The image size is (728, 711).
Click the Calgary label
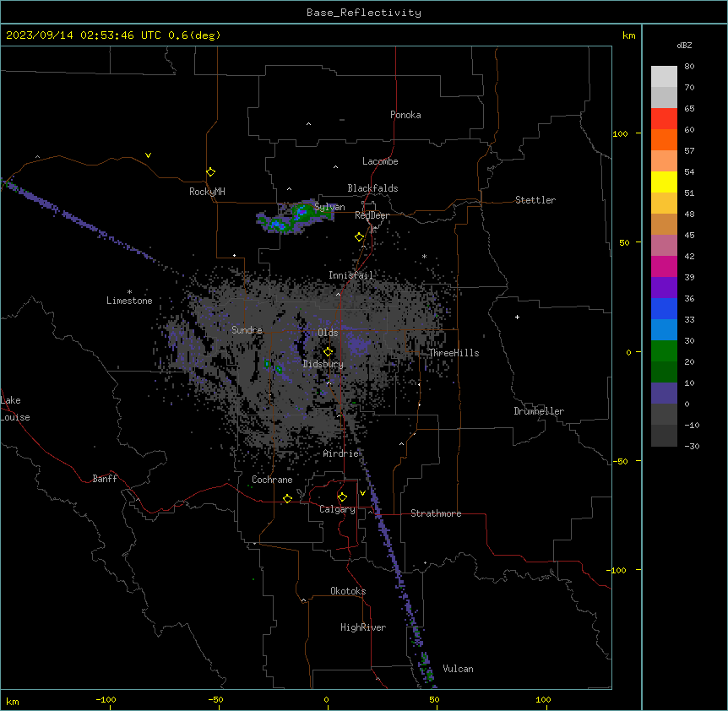click(338, 509)
